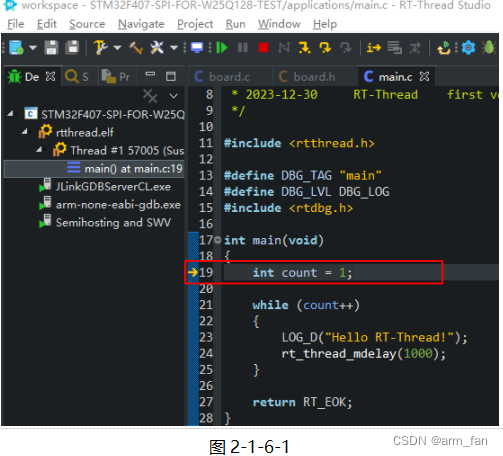This screenshot has height=456, width=503.
Task: Click the Suspend pause icon
Action: (243, 48)
